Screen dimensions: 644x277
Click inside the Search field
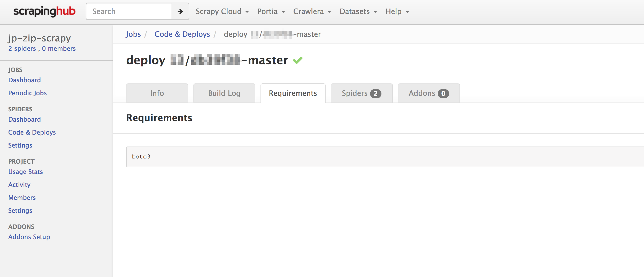point(129,11)
